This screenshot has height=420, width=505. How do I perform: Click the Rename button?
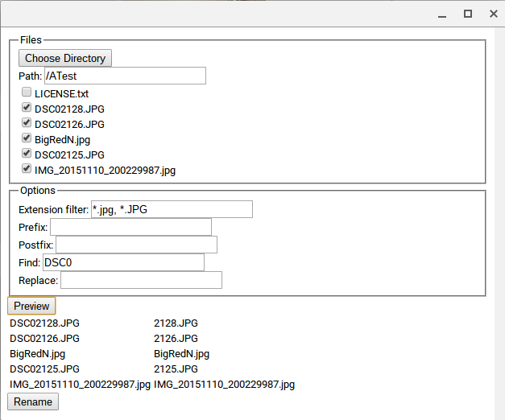33,401
